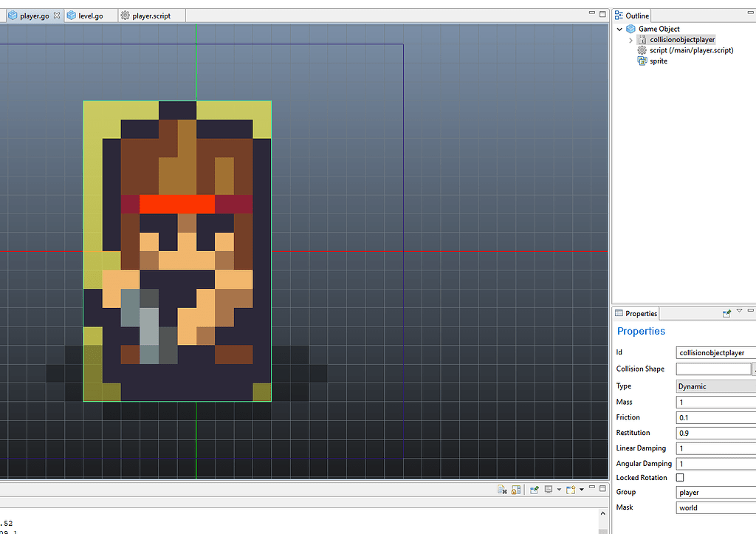Click the collision object icon beside collisionobjectplayer
This screenshot has height=534, width=756.
click(642, 40)
